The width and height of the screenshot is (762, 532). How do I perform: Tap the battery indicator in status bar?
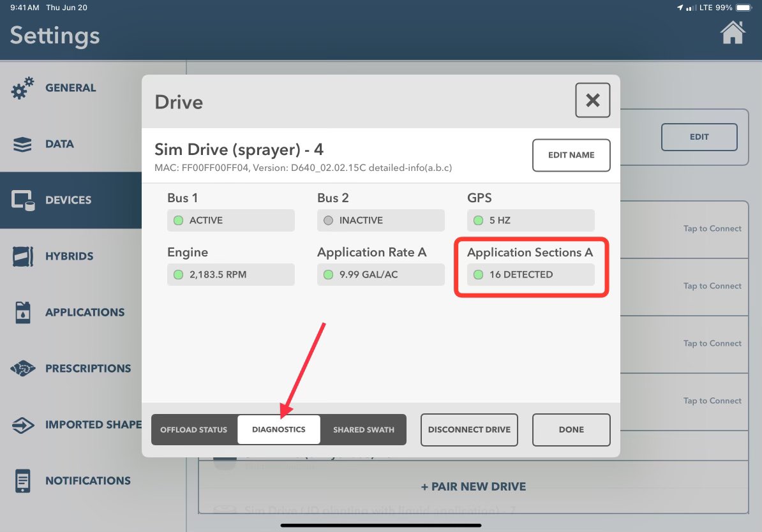(743, 8)
